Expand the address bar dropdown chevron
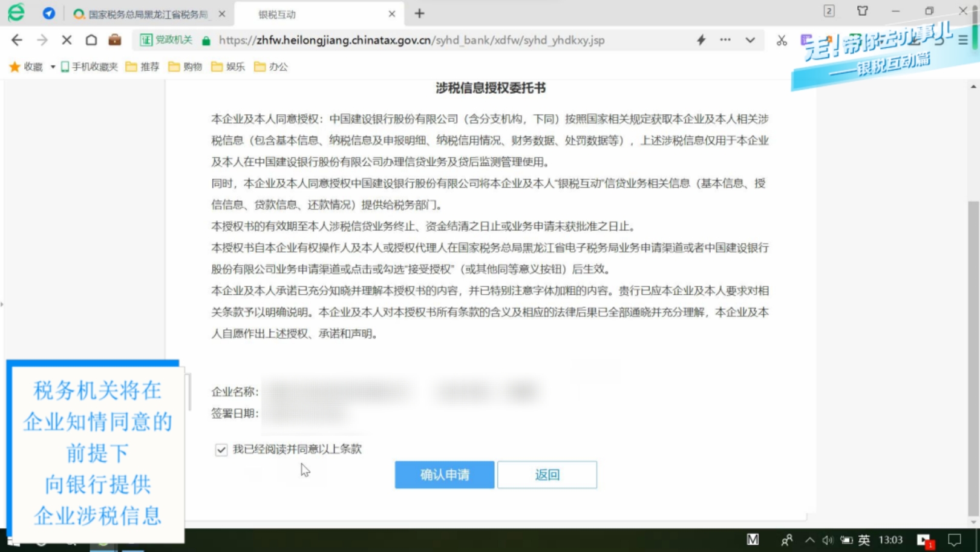Image resolution: width=980 pixels, height=552 pixels. (750, 40)
